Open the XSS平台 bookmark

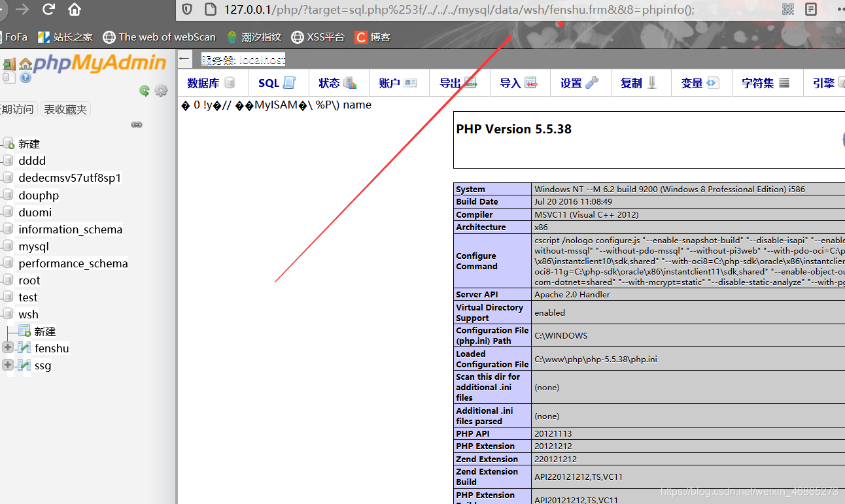[318, 37]
